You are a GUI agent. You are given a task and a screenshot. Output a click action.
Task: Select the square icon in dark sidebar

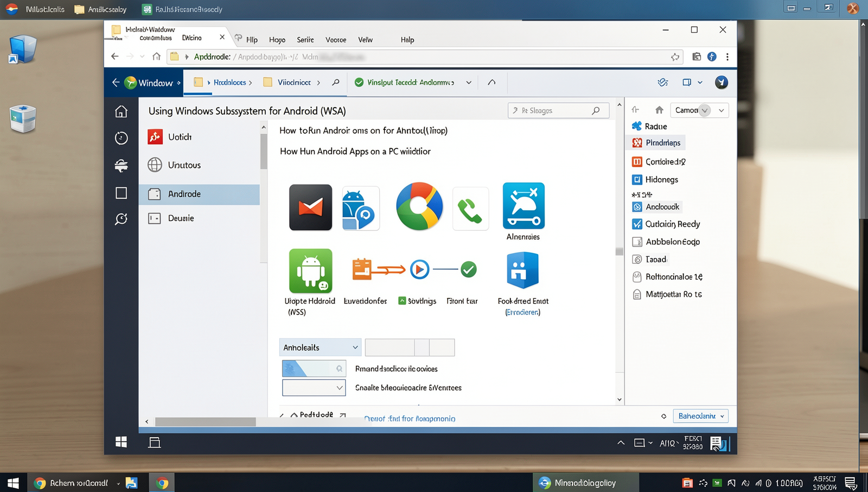pyautogui.click(x=121, y=193)
